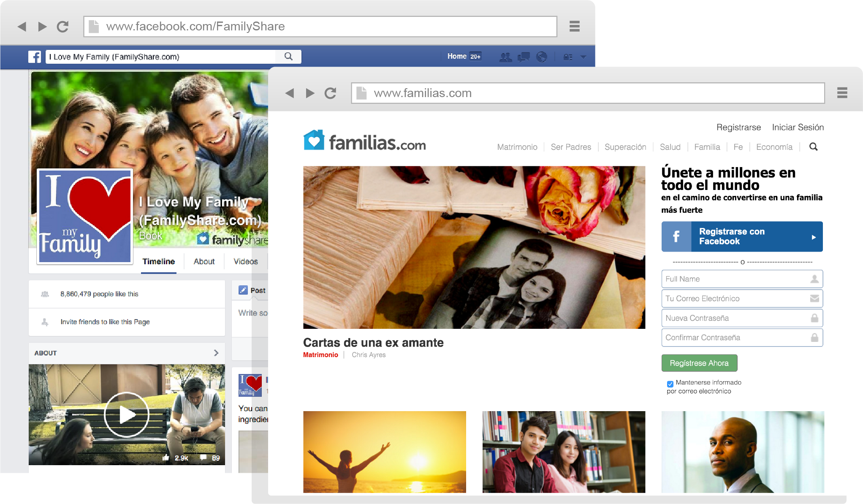Toggle Mantenerse informado por correo checkbox

(670, 384)
